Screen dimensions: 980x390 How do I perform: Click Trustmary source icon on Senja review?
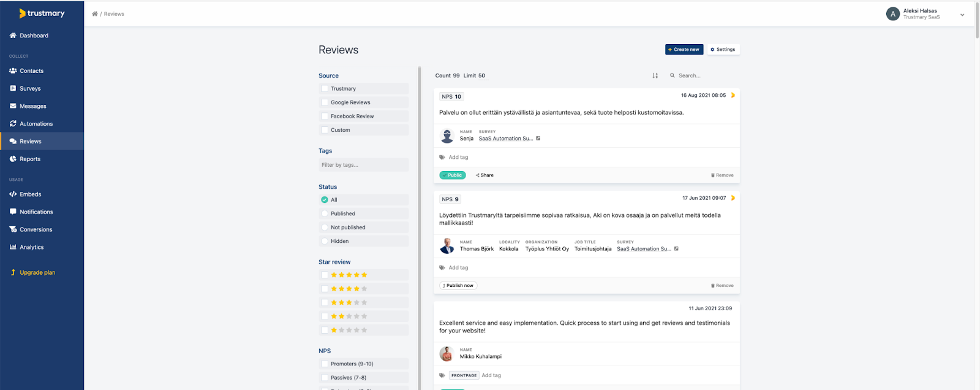(x=733, y=95)
